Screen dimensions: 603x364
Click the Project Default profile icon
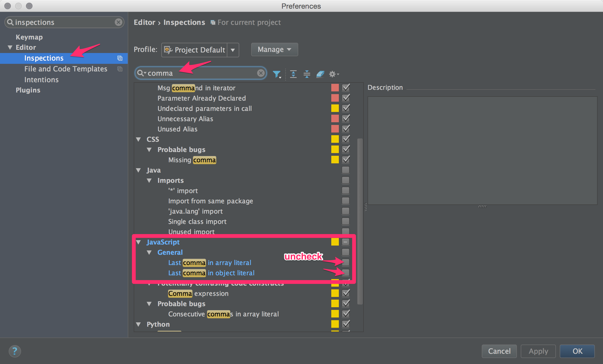168,50
